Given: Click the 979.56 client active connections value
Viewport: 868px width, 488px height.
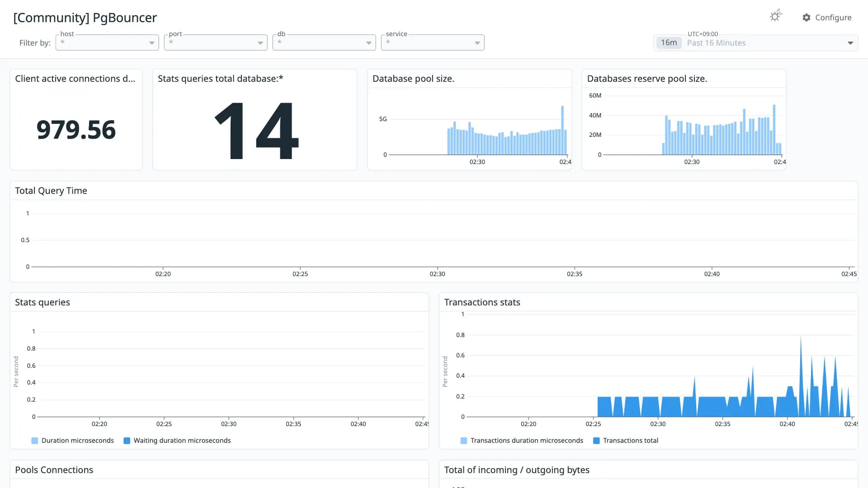Looking at the screenshot, I should [76, 130].
